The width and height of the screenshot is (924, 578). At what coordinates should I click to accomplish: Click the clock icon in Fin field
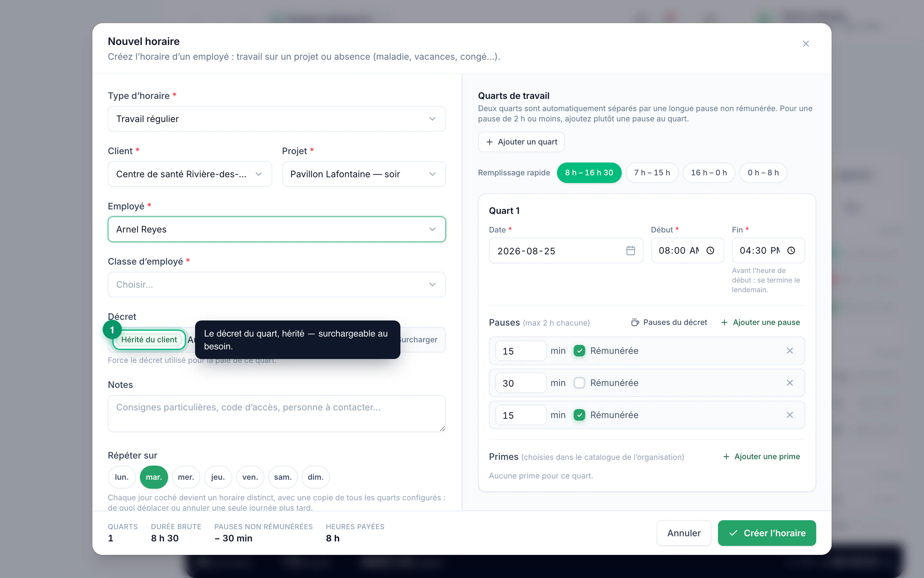791,250
